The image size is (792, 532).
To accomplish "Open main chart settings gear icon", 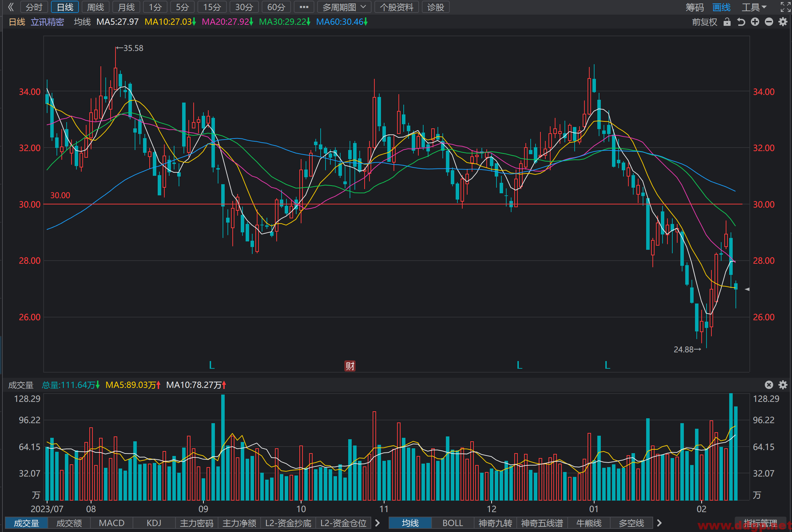I will click(783, 22).
